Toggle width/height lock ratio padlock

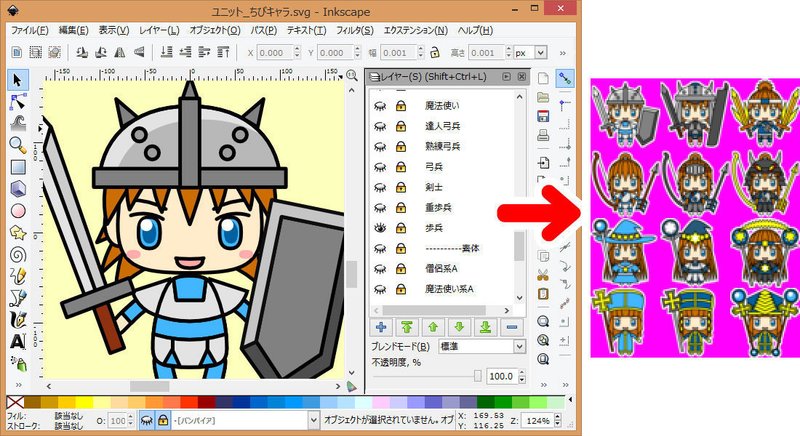point(435,52)
